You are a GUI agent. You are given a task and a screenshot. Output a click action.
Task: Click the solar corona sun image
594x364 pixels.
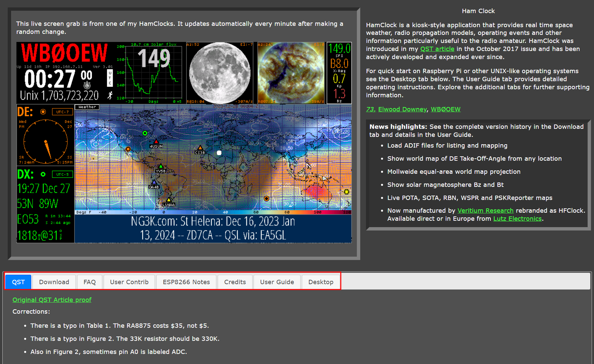coord(291,73)
